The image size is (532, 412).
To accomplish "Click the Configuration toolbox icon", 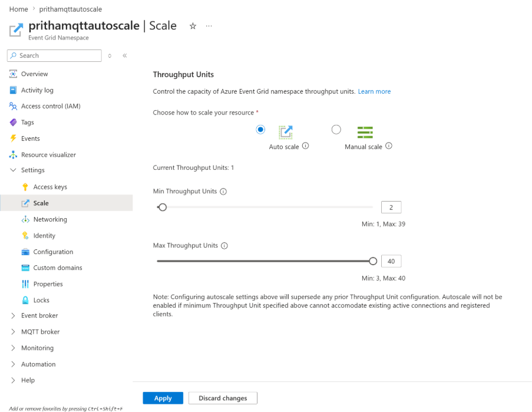I will (25, 252).
